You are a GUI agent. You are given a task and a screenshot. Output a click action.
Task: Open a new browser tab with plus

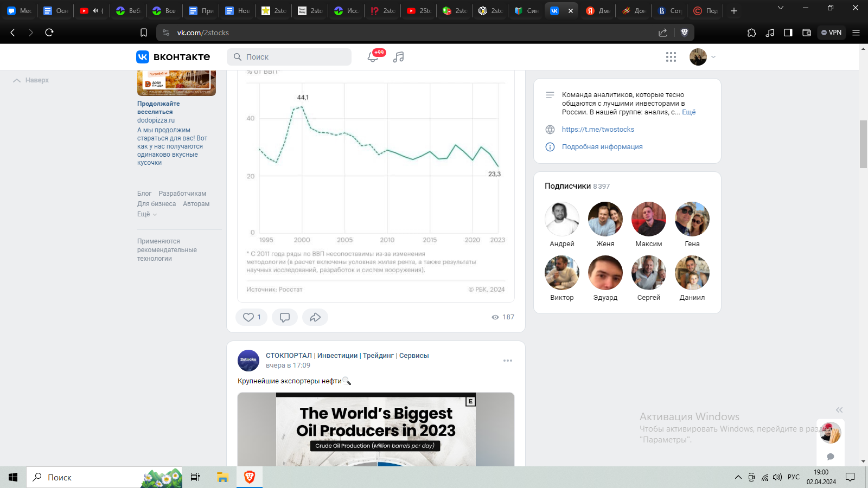pyautogui.click(x=734, y=11)
